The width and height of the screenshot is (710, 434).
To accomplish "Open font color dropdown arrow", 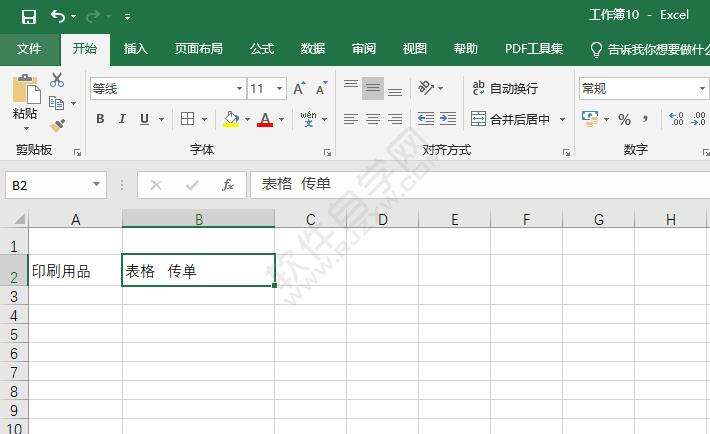I will pos(281,120).
